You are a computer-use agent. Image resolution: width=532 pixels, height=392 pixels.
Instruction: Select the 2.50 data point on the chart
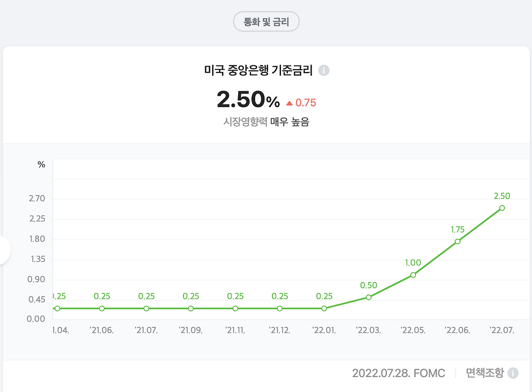click(x=502, y=208)
